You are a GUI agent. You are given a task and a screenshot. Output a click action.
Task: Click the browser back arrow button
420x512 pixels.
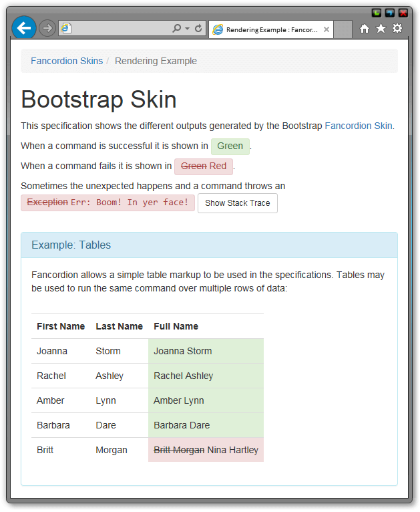pos(24,28)
